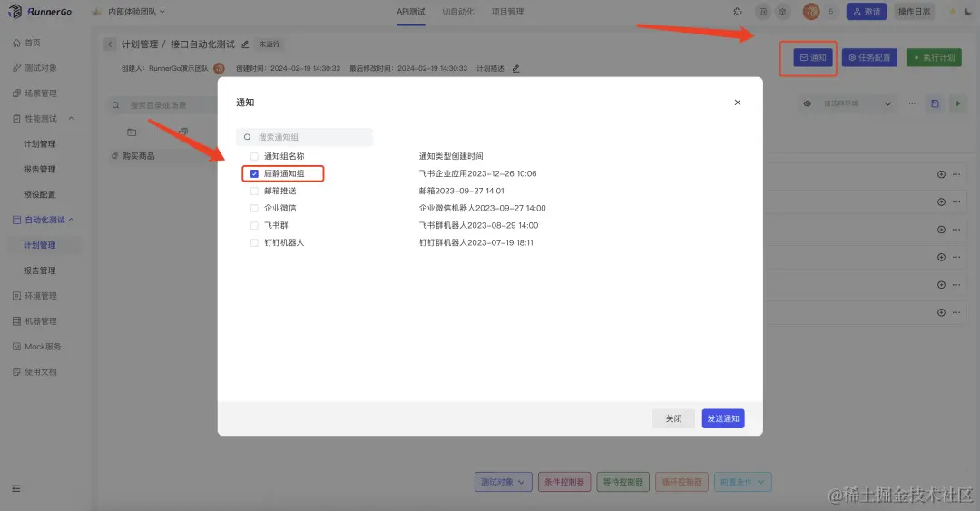The height and width of the screenshot is (511, 980).
Task: Click 计划管理 breadcrumb link
Action: click(x=140, y=44)
